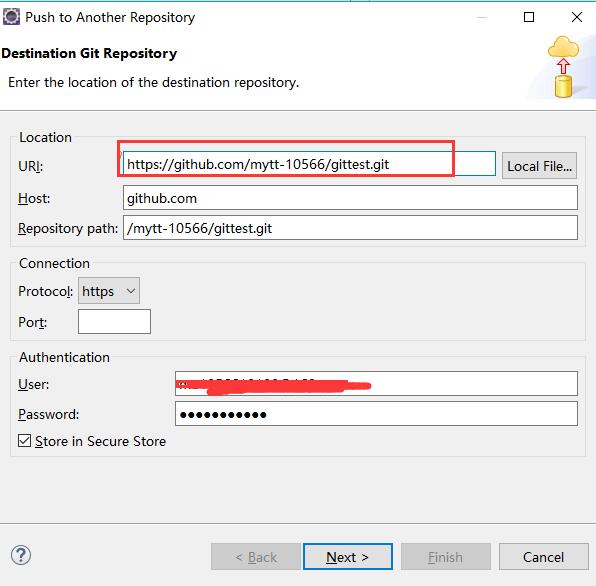Close the Push to Another Repository dialog
The image size is (596, 586).
[x=577, y=17]
